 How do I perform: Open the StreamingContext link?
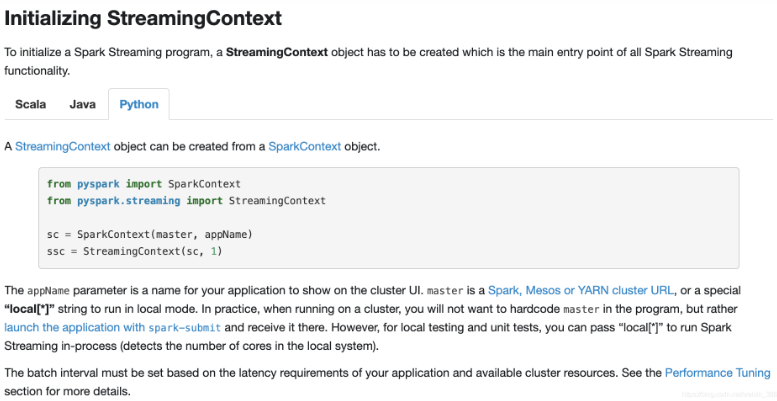pyautogui.click(x=62, y=147)
